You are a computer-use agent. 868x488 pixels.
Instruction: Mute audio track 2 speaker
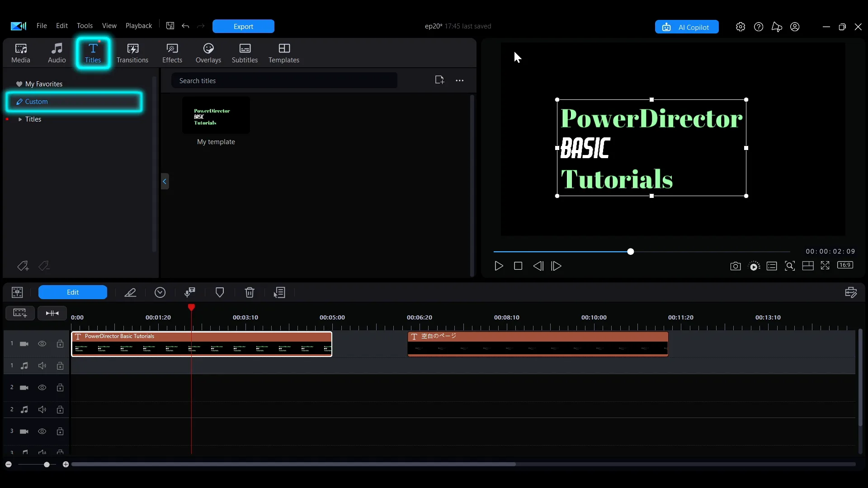42,409
